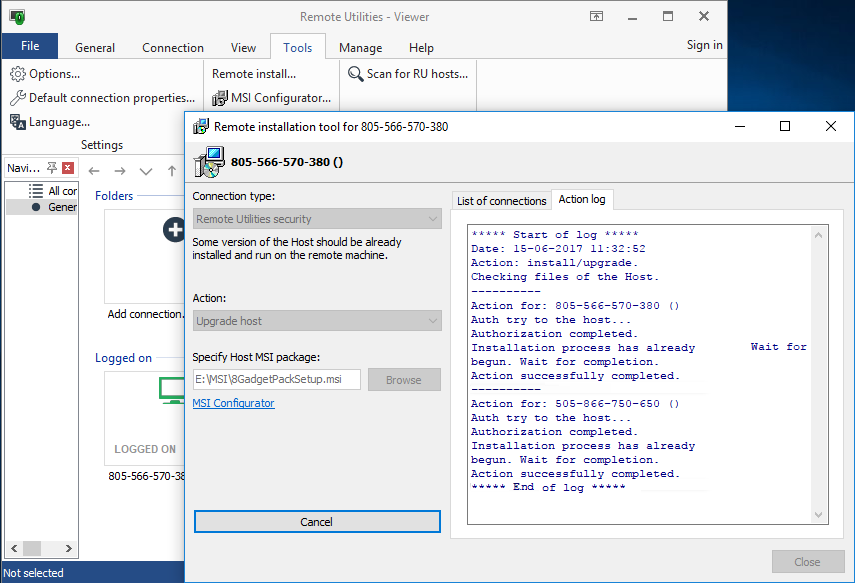
Task: Click the action log scroll up arrow
Action: click(818, 235)
